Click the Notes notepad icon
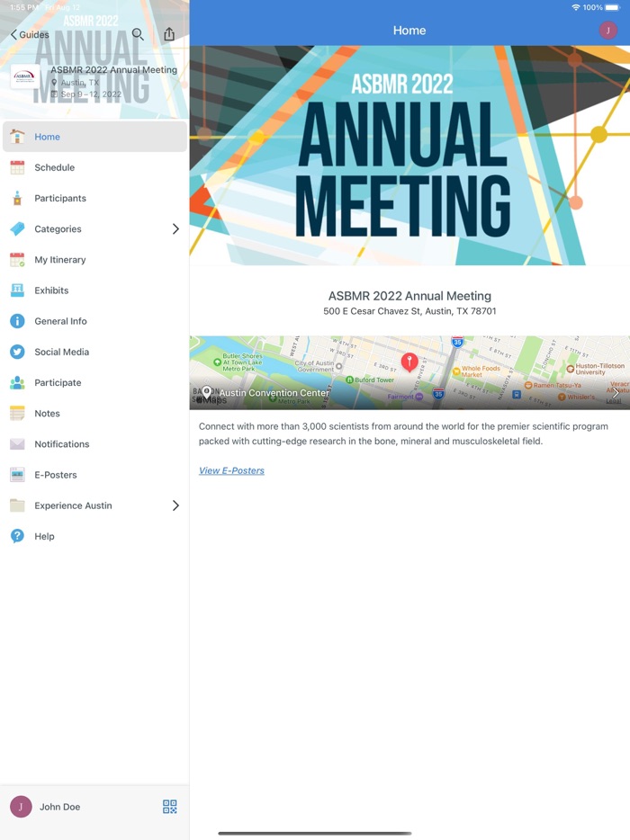Image resolution: width=630 pixels, height=840 pixels. point(17,413)
